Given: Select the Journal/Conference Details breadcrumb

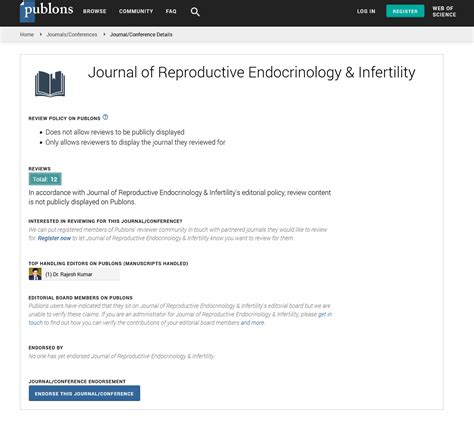Looking at the screenshot, I should pyautogui.click(x=141, y=34).
